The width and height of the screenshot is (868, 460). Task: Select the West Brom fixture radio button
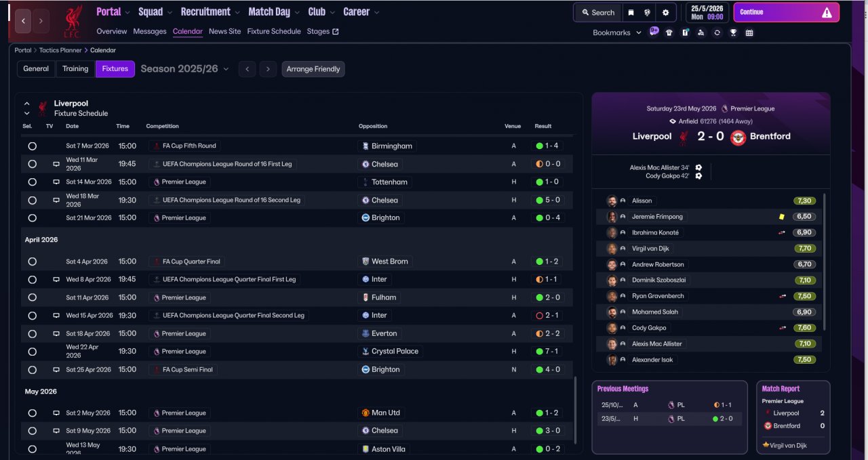coord(32,262)
